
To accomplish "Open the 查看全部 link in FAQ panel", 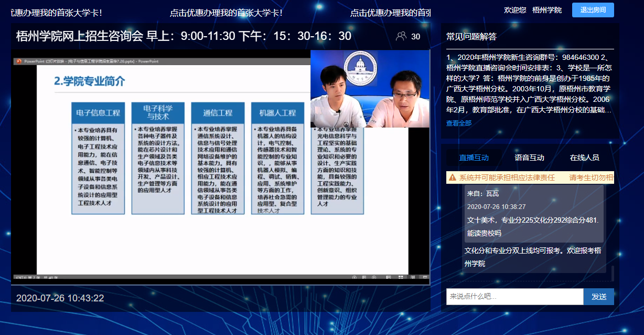I will pos(458,123).
